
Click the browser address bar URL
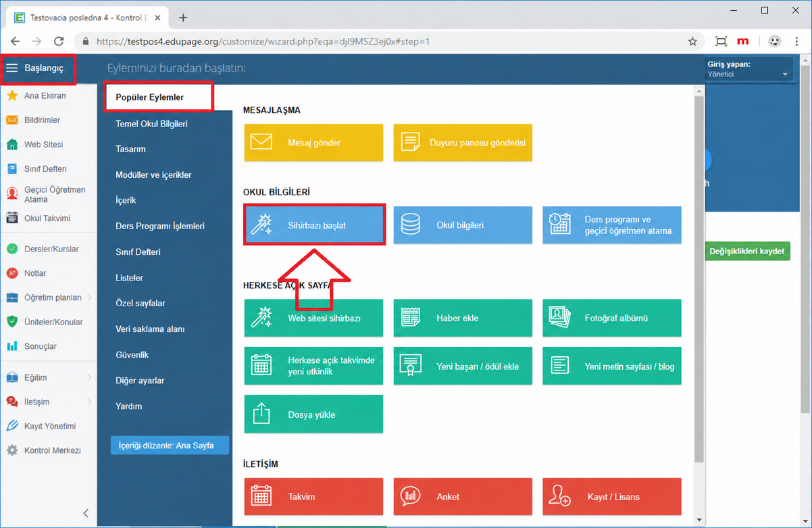pyautogui.click(x=263, y=41)
